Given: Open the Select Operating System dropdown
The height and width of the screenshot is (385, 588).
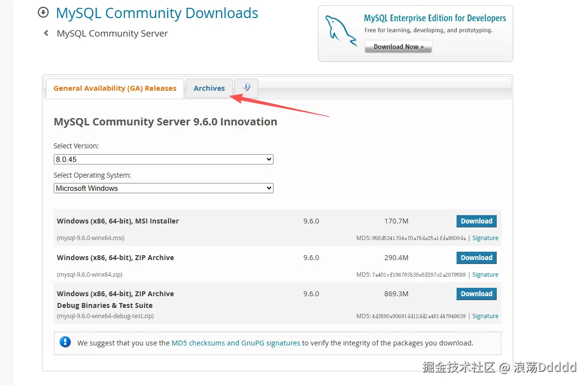Looking at the screenshot, I should [163, 188].
